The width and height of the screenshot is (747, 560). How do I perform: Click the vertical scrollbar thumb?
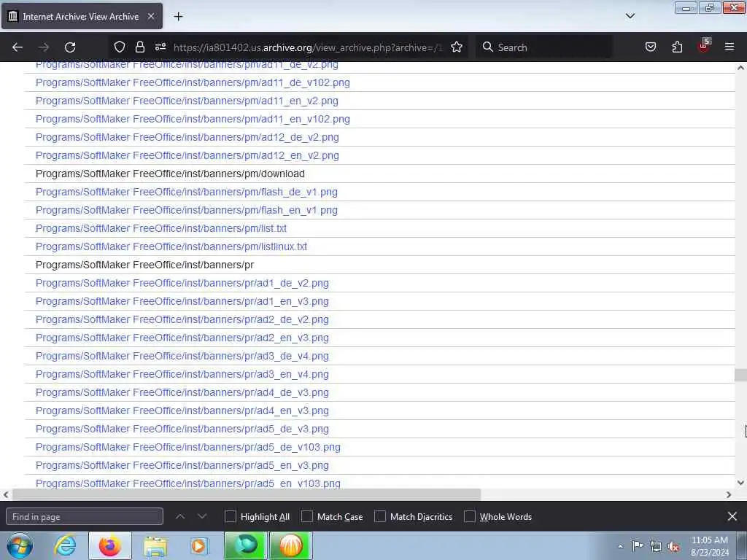(x=740, y=376)
